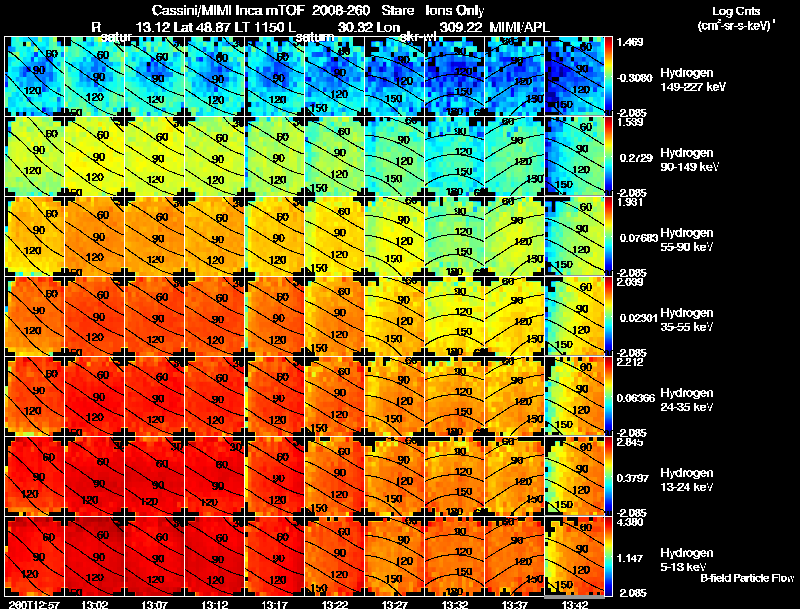Click the '13:32' time label
The width and height of the screenshot is (800, 609).
point(455,605)
